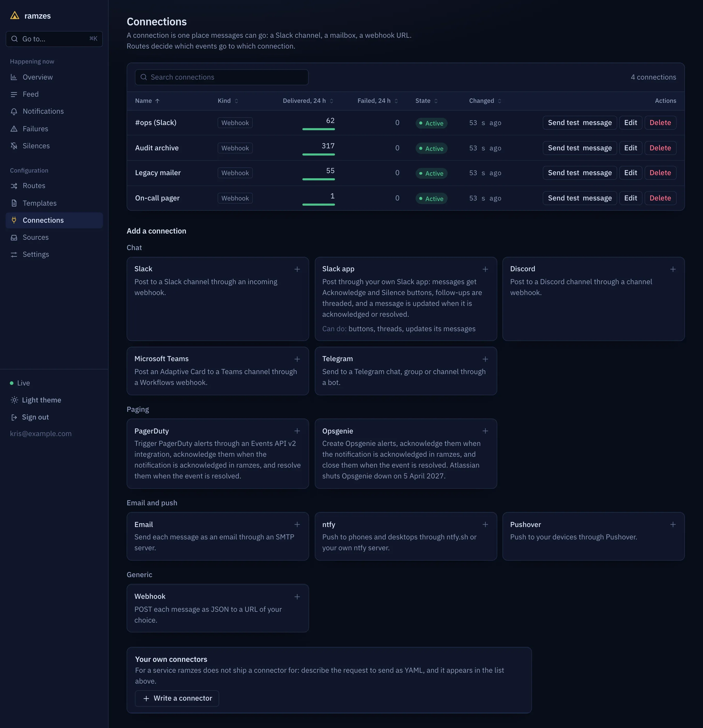Screen dimensions: 703x728
Task: Click the Overview chart icon in sidebar
Action: coord(14,77)
